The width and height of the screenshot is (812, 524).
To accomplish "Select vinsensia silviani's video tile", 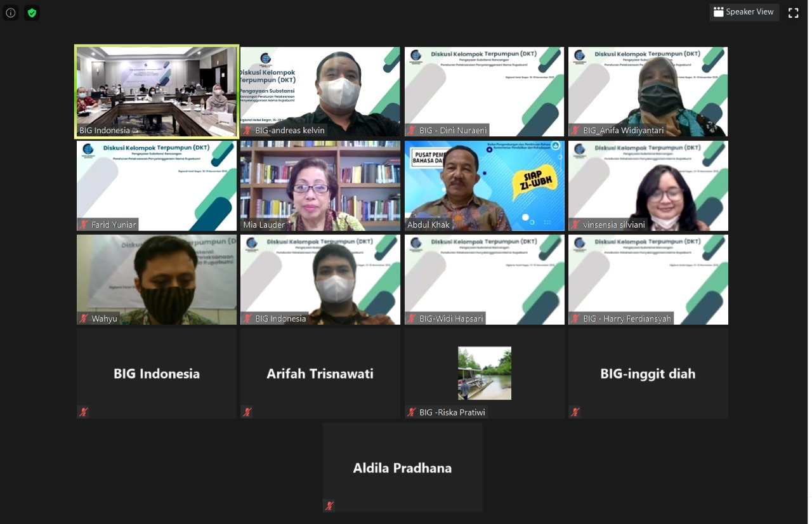I will pos(648,185).
